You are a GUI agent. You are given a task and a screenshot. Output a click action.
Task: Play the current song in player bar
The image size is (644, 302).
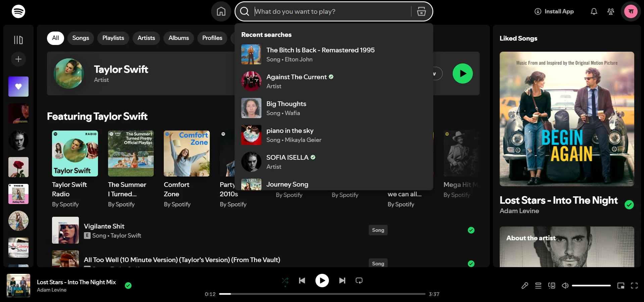[322, 281]
